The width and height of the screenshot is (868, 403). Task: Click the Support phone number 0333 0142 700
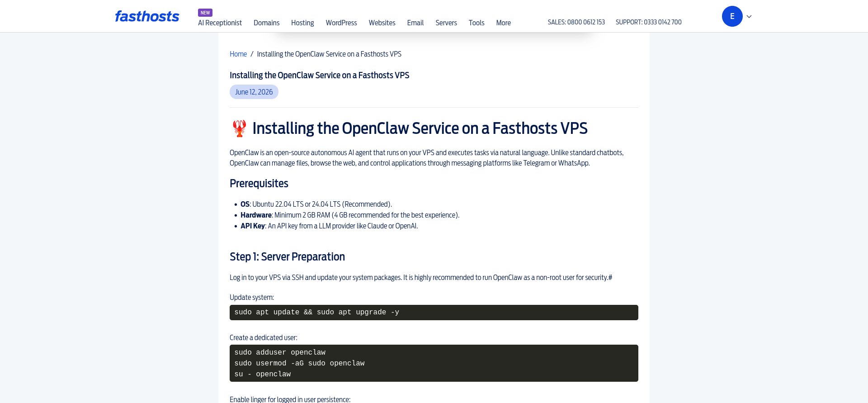[649, 22]
